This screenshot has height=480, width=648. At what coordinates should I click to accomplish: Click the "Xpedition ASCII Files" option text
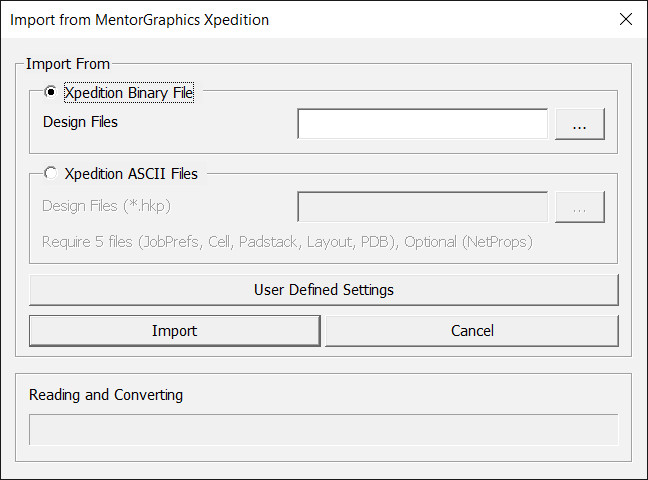131,173
